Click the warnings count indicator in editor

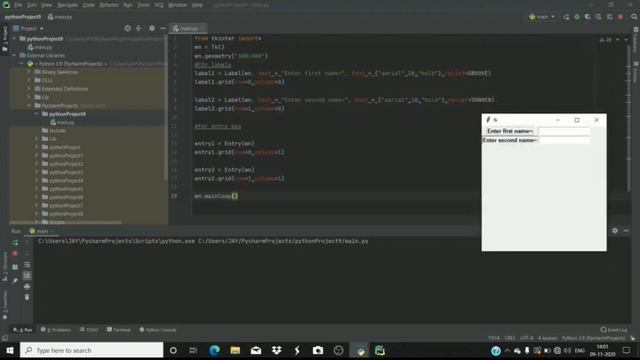606,40
